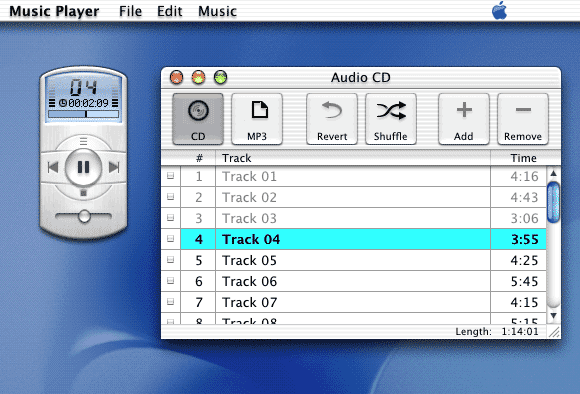Skip to the next track
Viewport: 580px width, 394px height.
(114, 167)
